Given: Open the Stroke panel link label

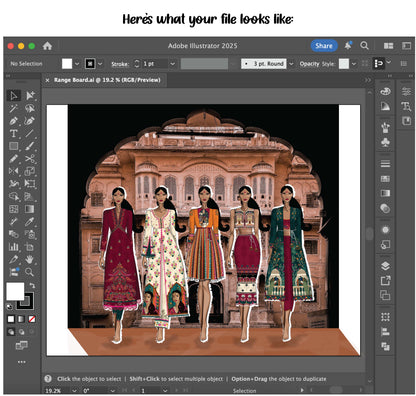Looking at the screenshot, I should pos(120,64).
